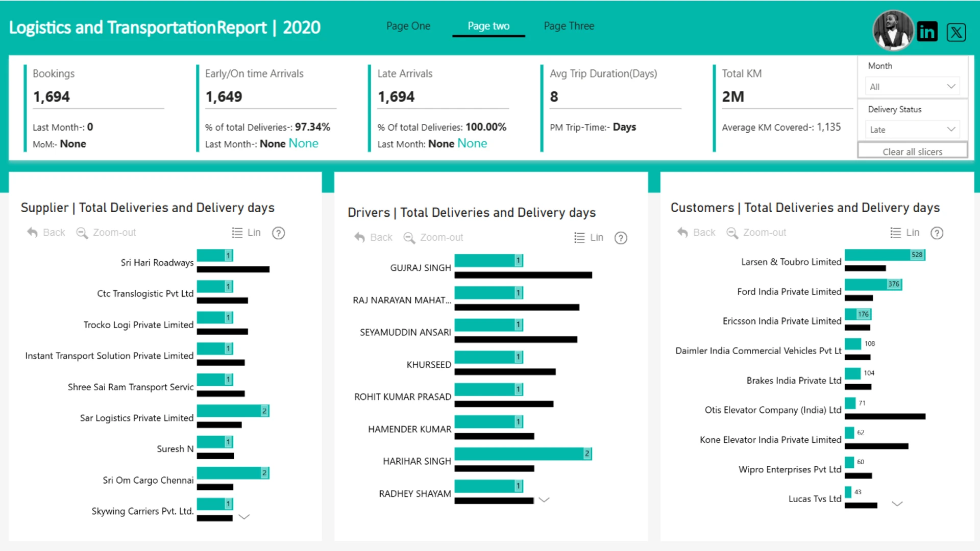Click Daimler India Commercial Vehicles label
This screenshot has width=980, height=551.
758,350
